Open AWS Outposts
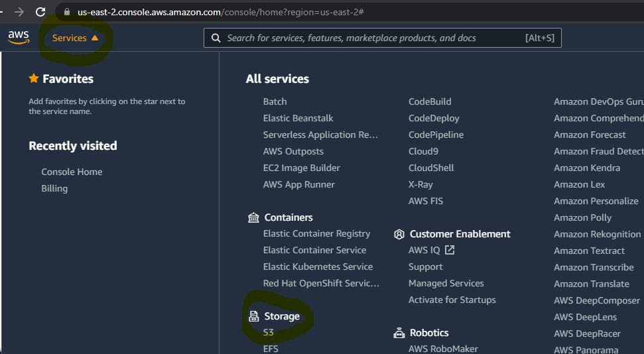Viewport: 644px width, 354px height. click(293, 151)
